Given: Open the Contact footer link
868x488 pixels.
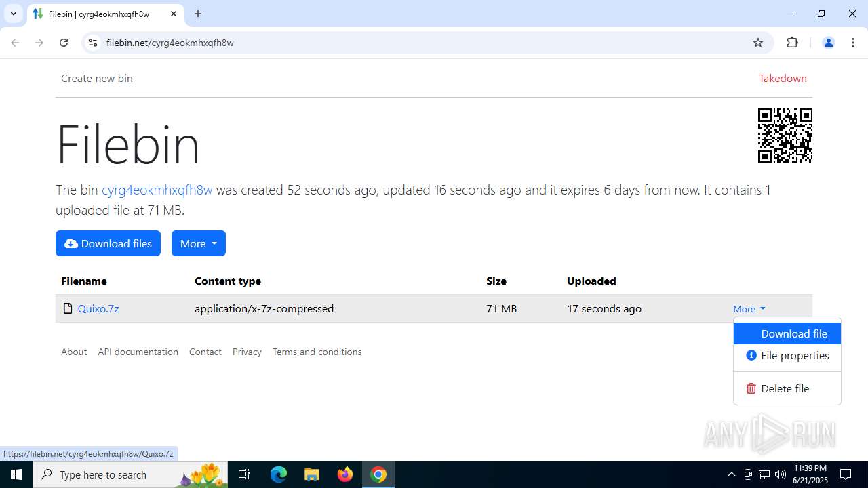Looking at the screenshot, I should coord(205,352).
